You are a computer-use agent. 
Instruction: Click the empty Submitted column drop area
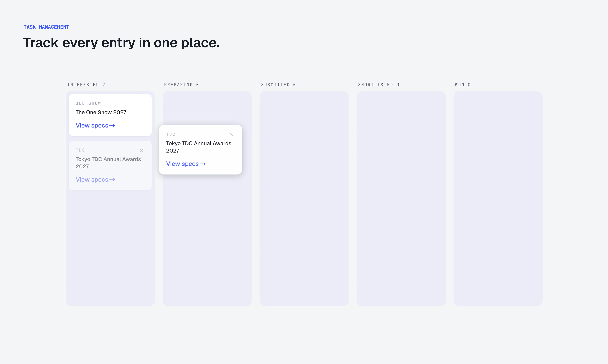304,198
